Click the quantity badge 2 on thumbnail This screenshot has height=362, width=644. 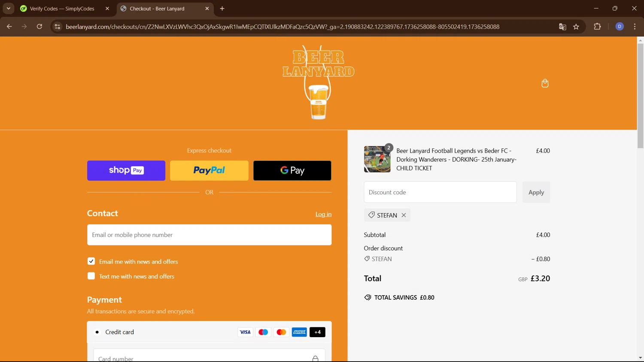click(x=389, y=148)
